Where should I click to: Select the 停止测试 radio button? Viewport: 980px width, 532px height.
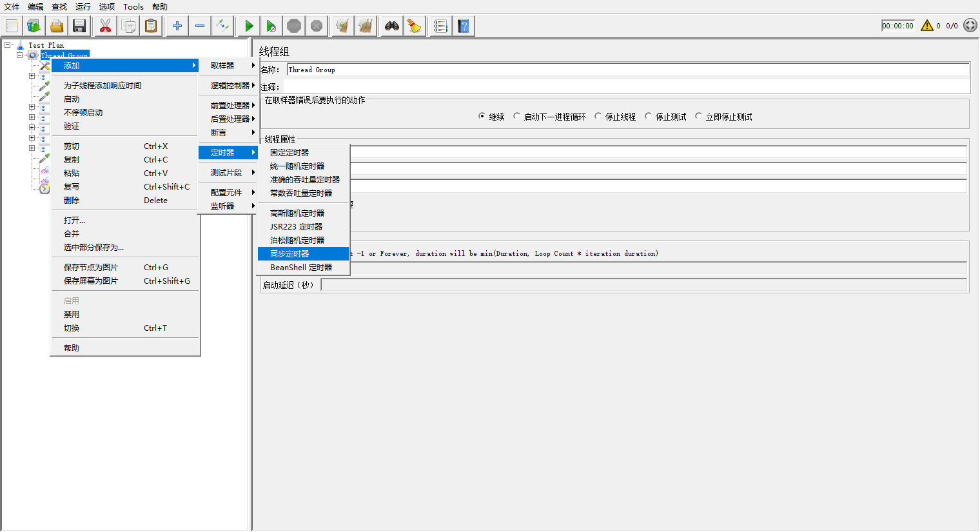click(648, 117)
